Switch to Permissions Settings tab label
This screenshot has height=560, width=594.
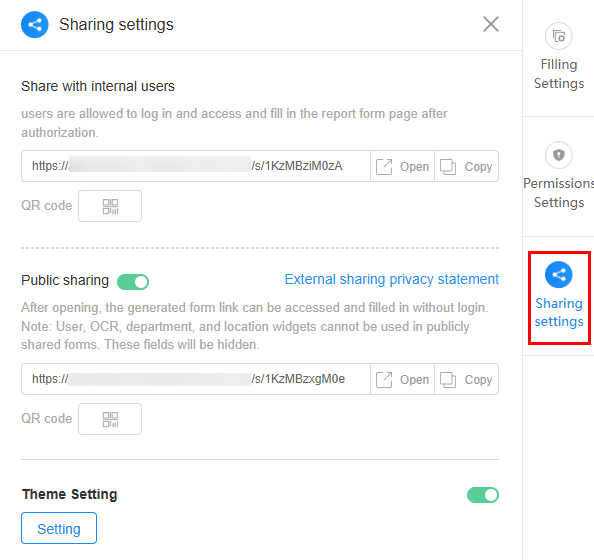[559, 193]
